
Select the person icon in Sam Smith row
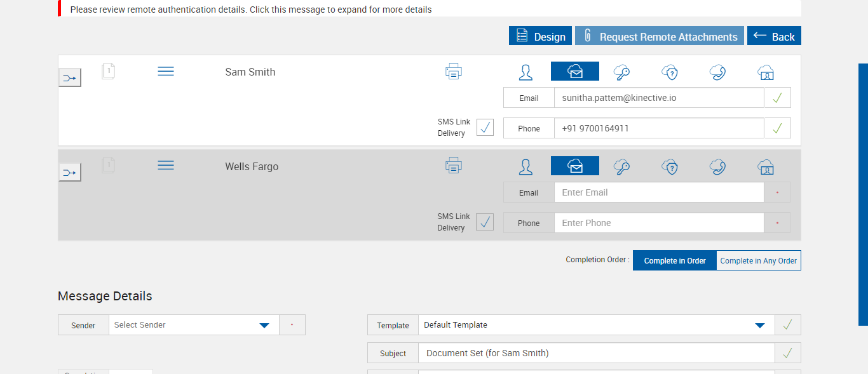pyautogui.click(x=526, y=72)
